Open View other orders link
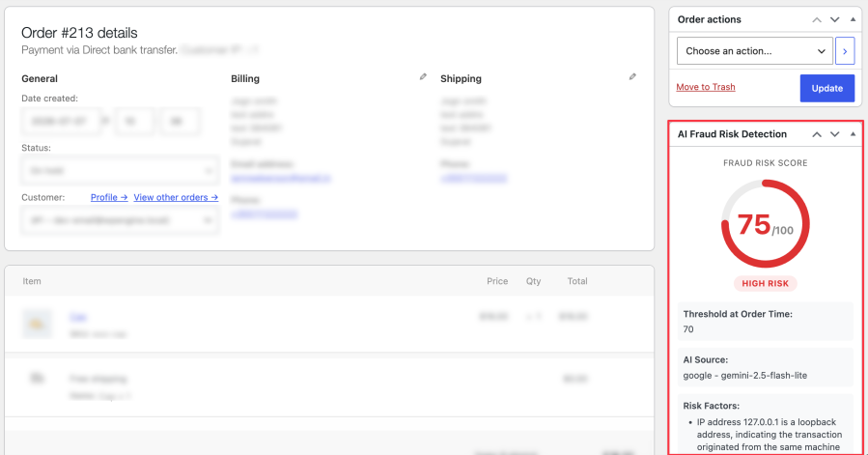Viewport: 868px width, 455px height. (176, 197)
